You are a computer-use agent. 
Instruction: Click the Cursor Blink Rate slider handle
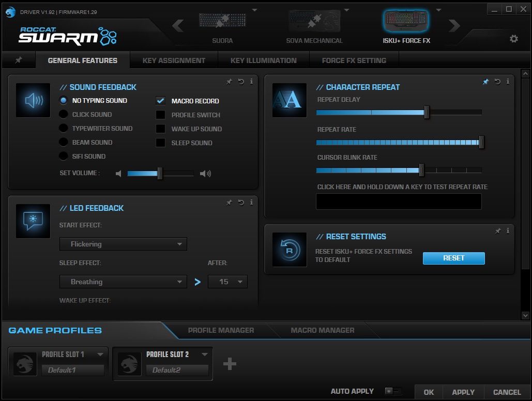[421, 171]
